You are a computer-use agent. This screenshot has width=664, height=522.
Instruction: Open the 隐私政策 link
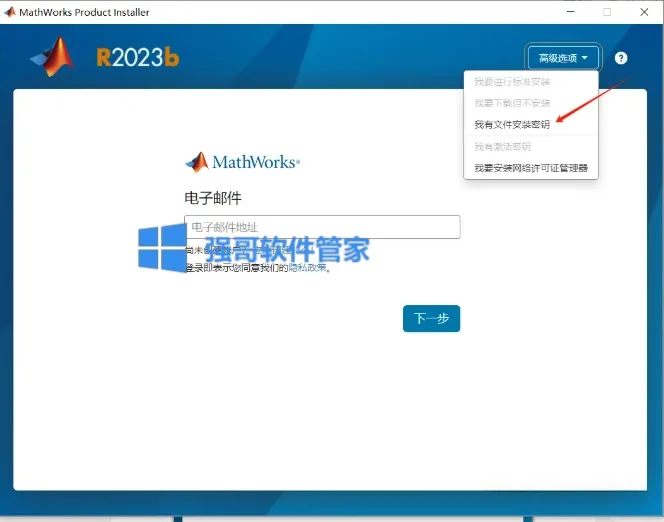(307, 268)
